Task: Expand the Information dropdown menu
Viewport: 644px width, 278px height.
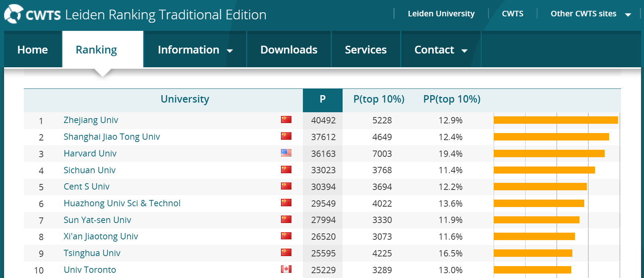Action: (195, 50)
